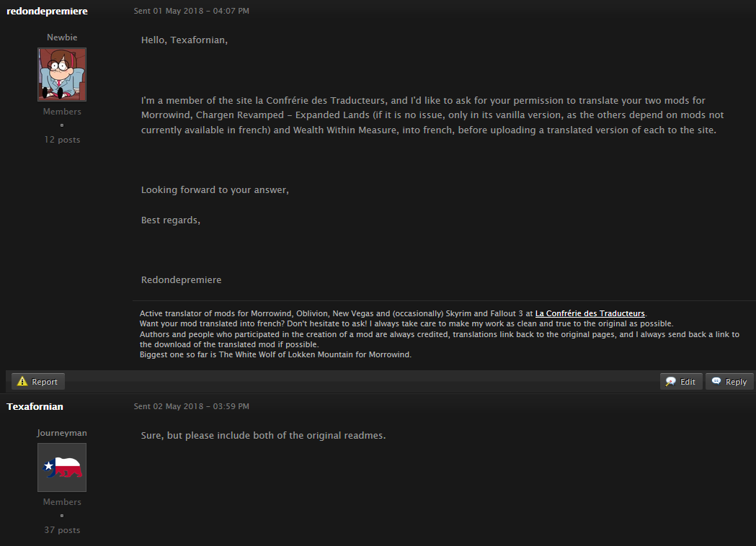756x546 pixels.
Task: Click the Sent 02 May 2018 timestamp
Action: 192,406
